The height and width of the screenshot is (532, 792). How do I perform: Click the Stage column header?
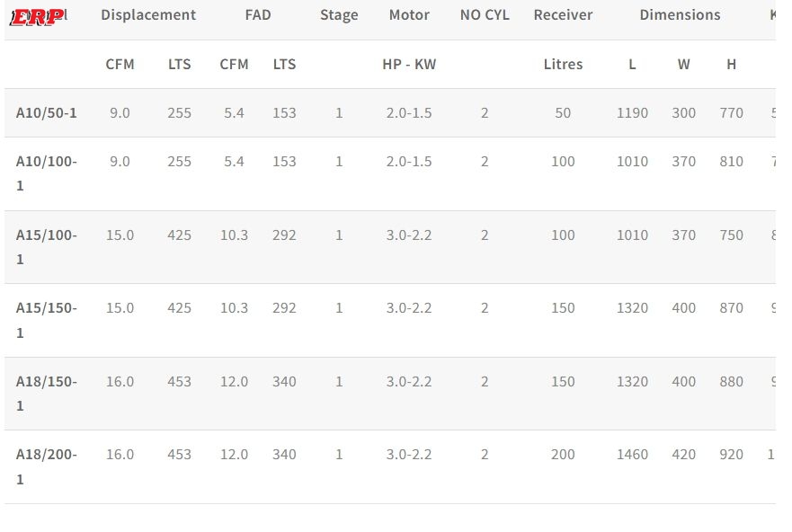coord(339,15)
